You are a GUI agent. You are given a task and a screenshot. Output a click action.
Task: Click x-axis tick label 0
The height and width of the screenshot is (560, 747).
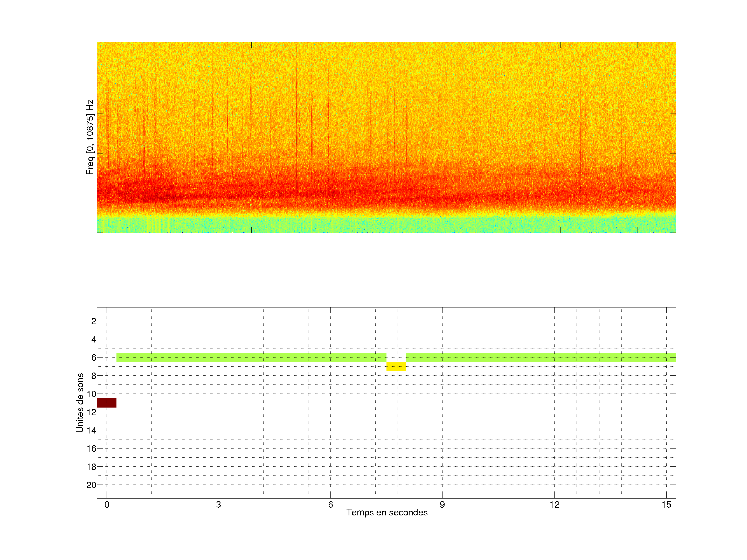coord(107,505)
